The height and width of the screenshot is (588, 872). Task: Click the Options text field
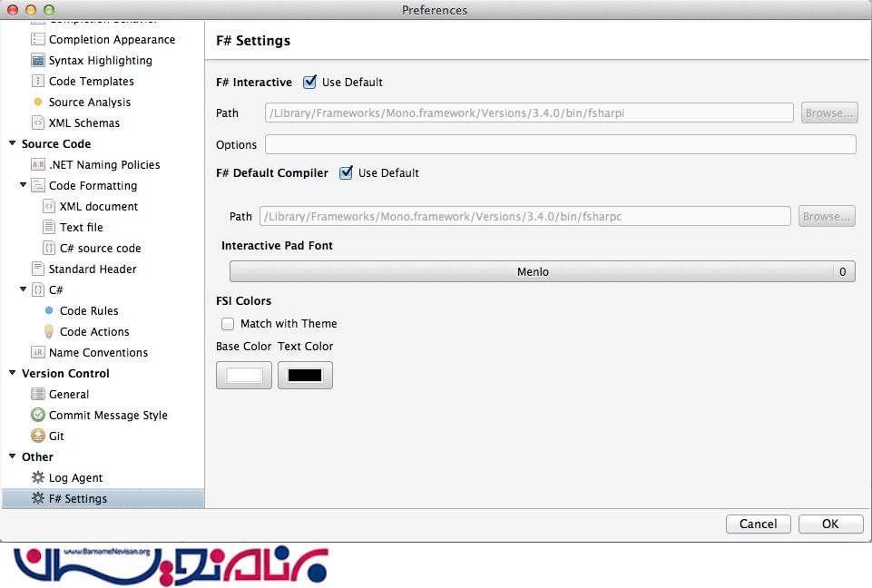tap(561, 144)
